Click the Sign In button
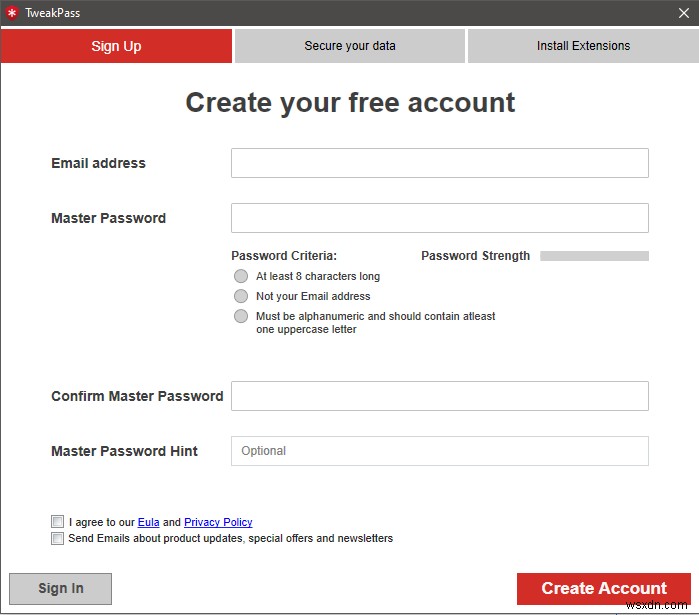 click(x=61, y=589)
